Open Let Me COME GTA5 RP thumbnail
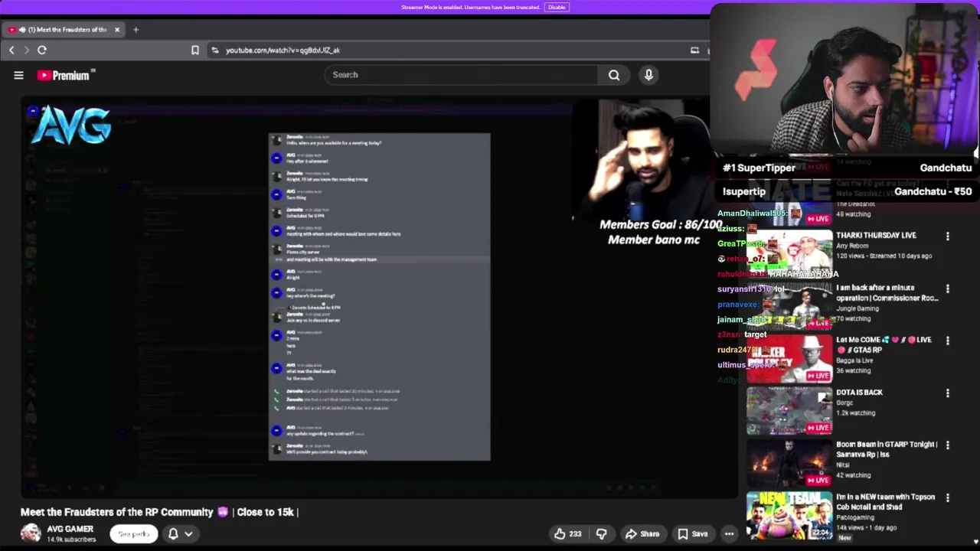The image size is (980, 551). (x=789, y=357)
